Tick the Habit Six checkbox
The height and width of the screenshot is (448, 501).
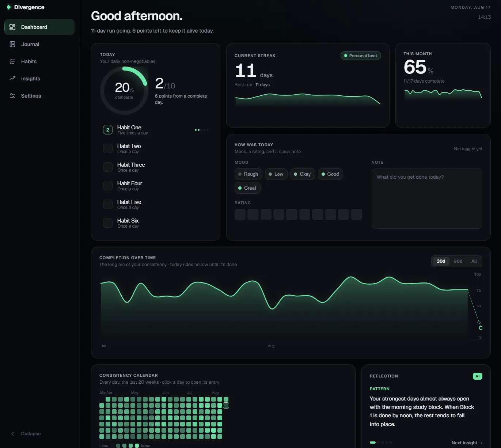pos(108,223)
